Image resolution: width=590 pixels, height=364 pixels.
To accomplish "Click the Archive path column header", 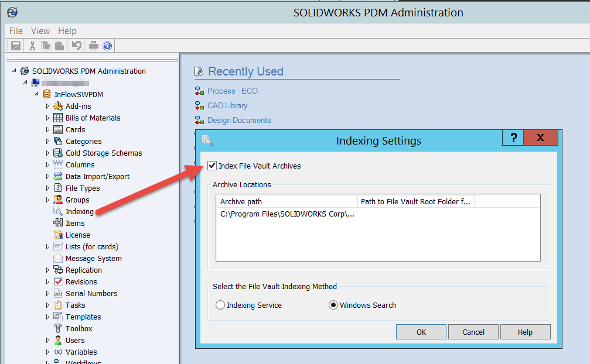I will pos(287,201).
